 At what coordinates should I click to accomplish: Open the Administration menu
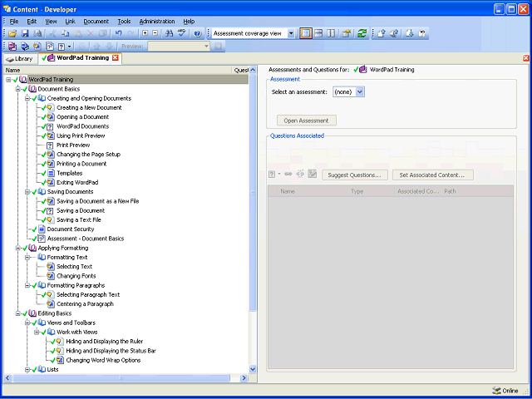click(x=157, y=22)
